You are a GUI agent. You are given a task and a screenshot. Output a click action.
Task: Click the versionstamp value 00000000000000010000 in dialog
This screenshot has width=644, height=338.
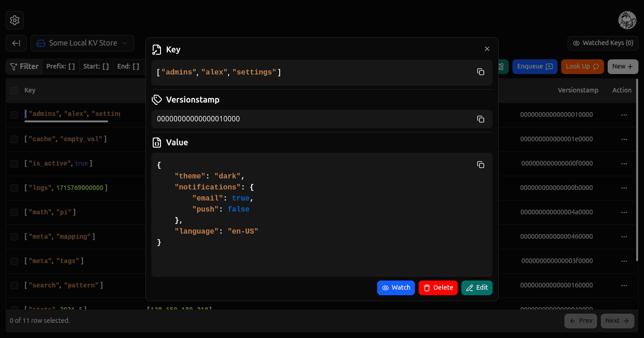pyautogui.click(x=198, y=119)
